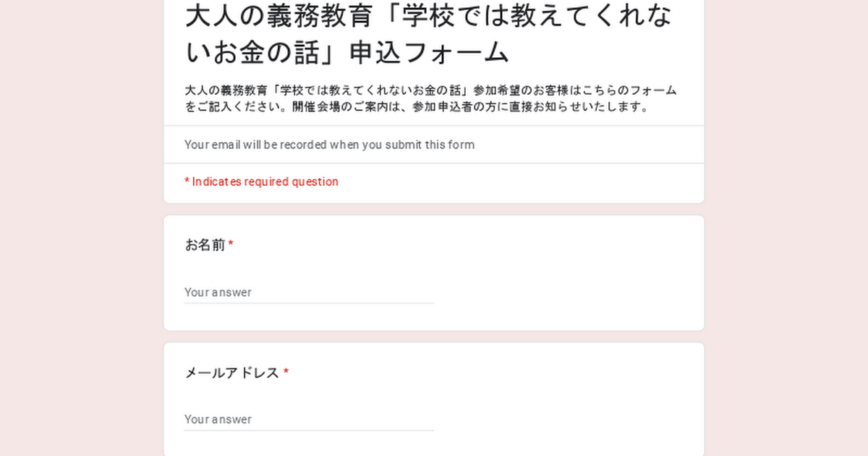The height and width of the screenshot is (456, 868).
Task: Click the メールアドレス question label
Action: [231, 373]
